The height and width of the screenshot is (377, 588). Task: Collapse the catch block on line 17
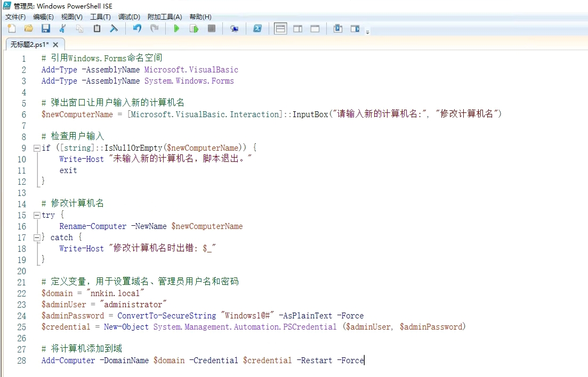[x=36, y=237]
